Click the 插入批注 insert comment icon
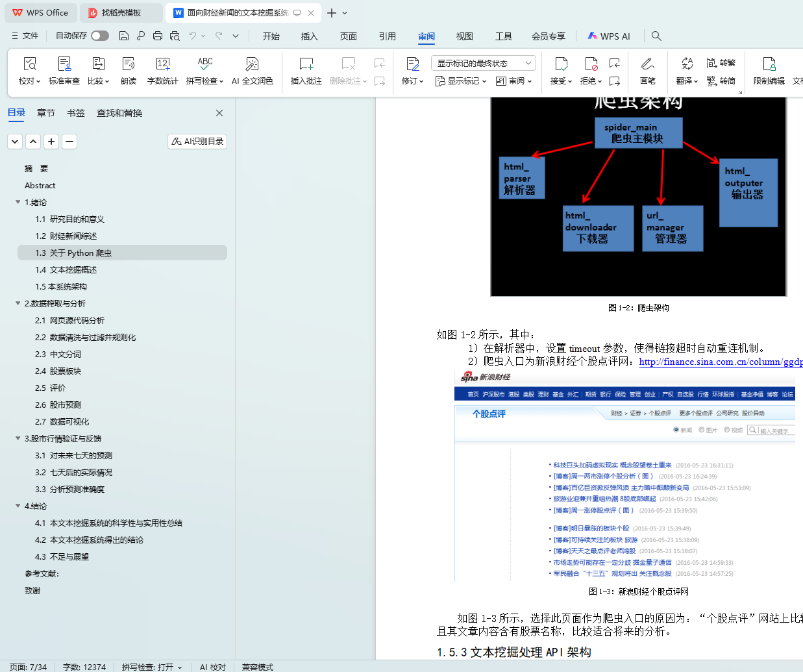The width and height of the screenshot is (803, 672). [306, 64]
